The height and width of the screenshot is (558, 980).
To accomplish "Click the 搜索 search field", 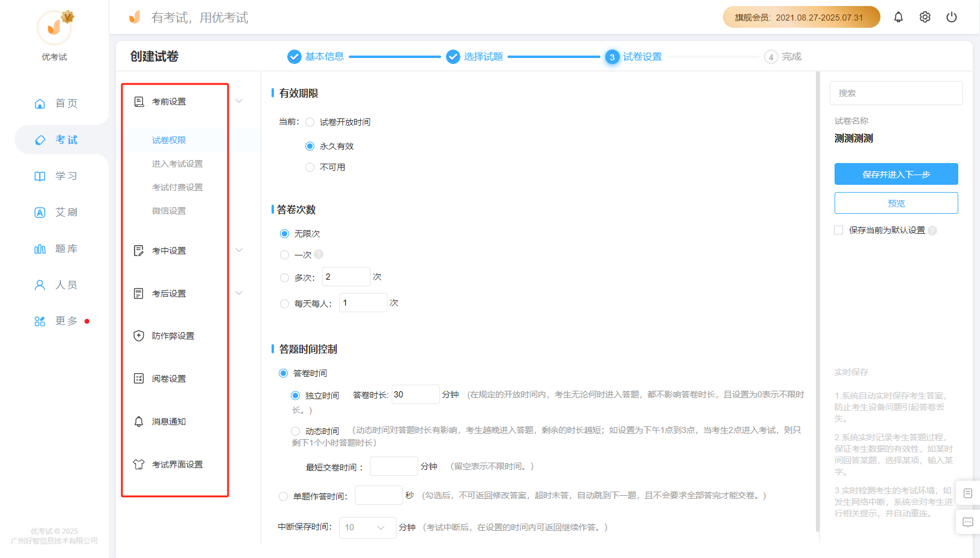I will click(896, 93).
